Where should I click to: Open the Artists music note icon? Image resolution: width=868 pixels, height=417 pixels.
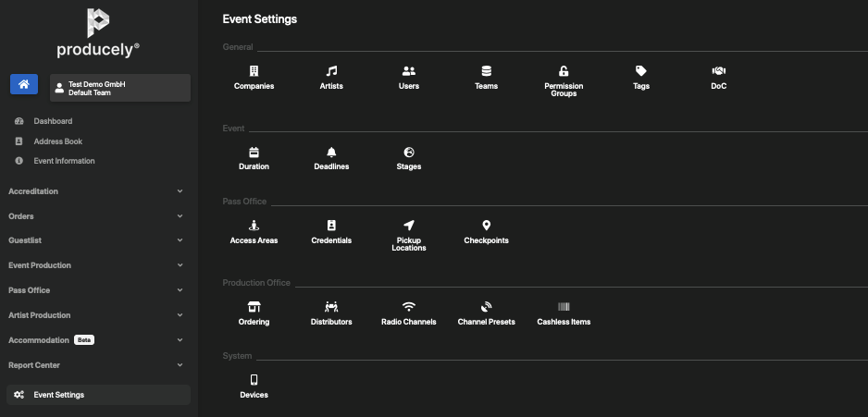[x=331, y=71]
